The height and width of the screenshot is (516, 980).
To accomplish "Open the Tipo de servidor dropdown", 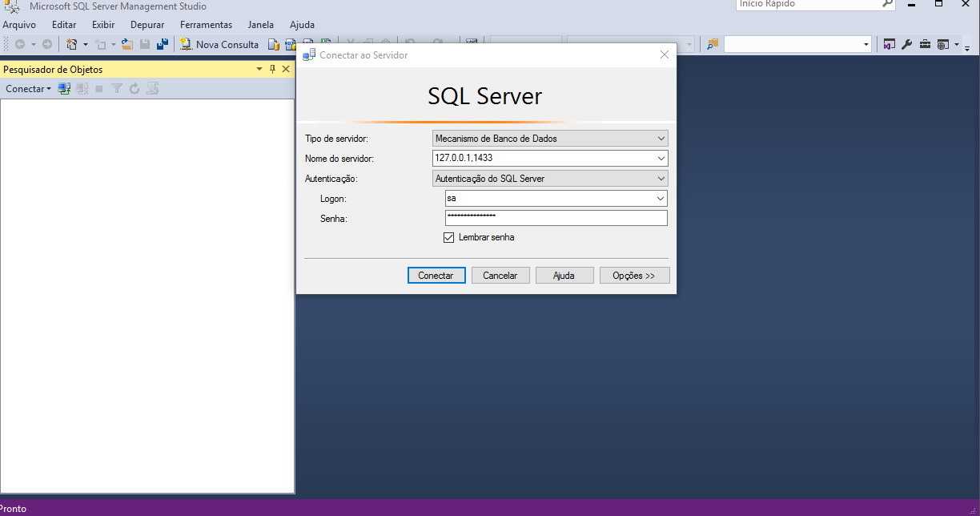I will point(550,139).
